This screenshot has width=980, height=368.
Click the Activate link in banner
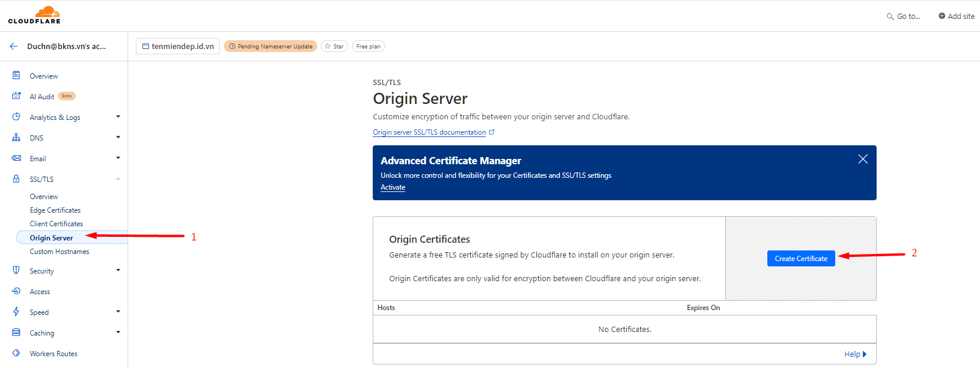pos(393,187)
